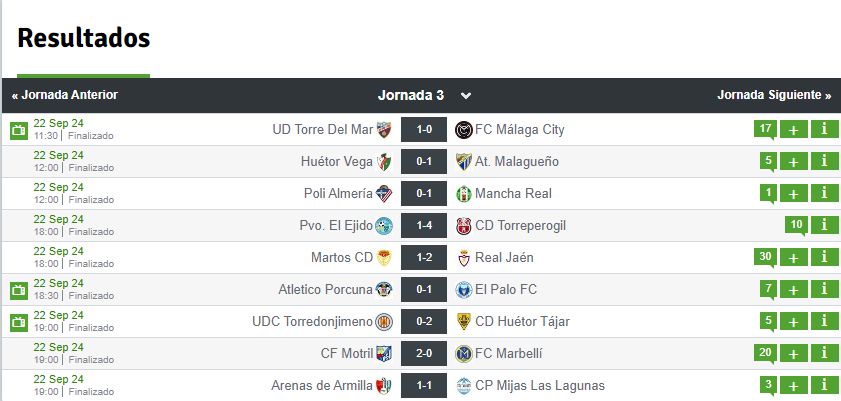Image resolution: width=841 pixels, height=401 pixels.
Task: Click FC Málaga City team crest
Action: coord(464,130)
